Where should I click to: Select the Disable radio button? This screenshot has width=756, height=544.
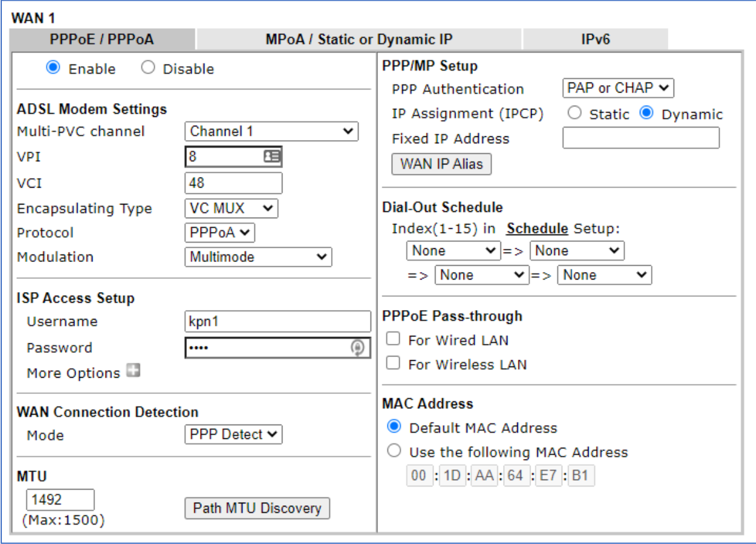[x=148, y=68]
